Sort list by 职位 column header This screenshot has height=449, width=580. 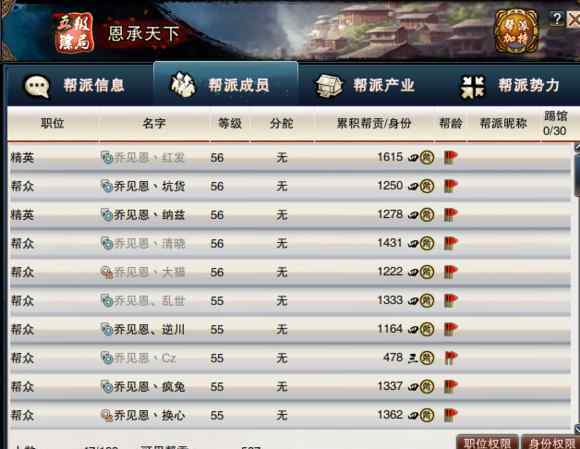click(53, 123)
